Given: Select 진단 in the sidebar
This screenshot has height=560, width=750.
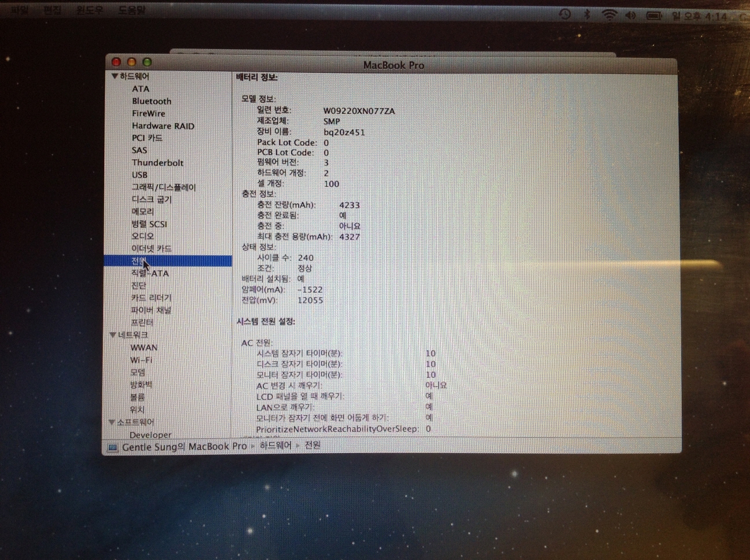Looking at the screenshot, I should (138, 286).
